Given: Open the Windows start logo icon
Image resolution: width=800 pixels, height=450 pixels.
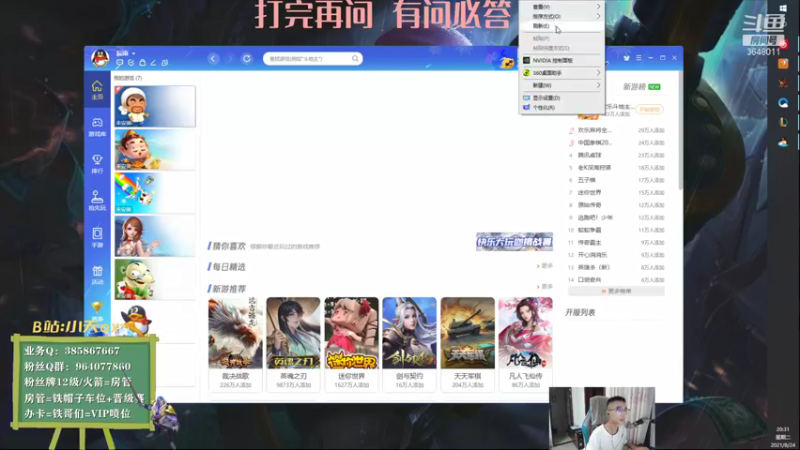Looking at the screenshot, I should tap(783, 9).
